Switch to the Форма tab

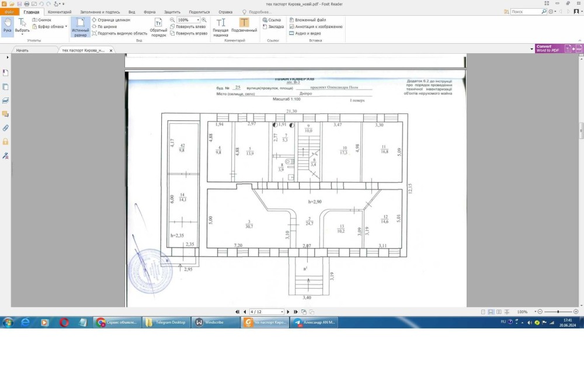[150, 12]
